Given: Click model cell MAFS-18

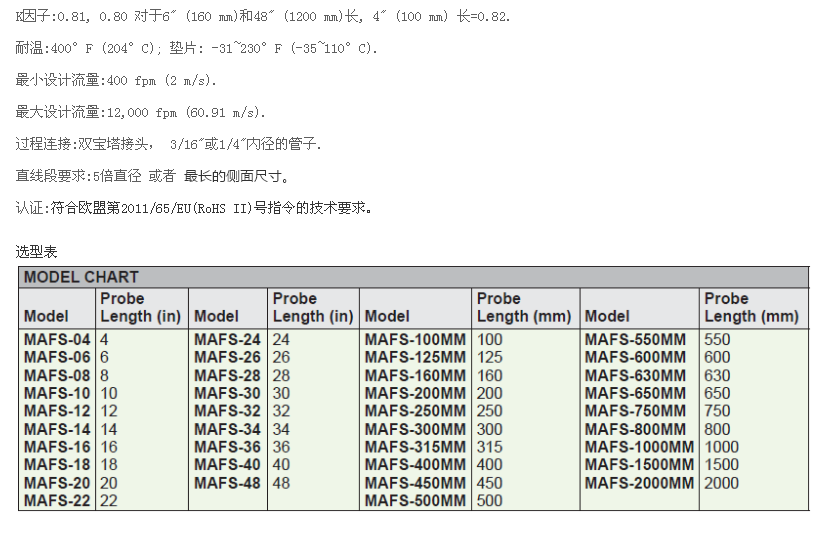Looking at the screenshot, I should [x=57, y=465].
